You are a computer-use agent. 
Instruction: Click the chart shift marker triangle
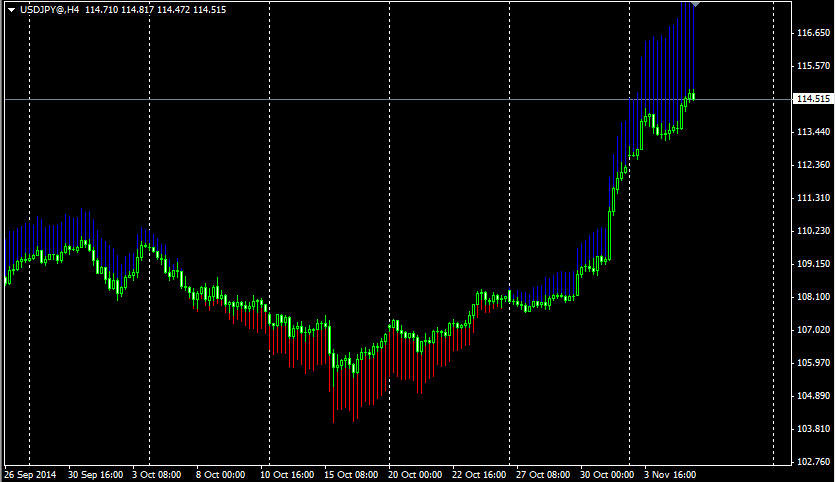click(x=695, y=4)
